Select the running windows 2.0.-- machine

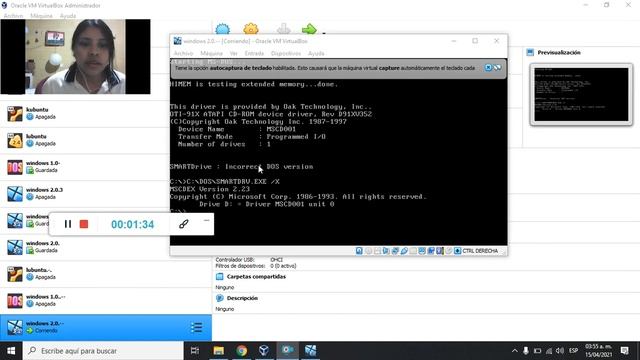106,327
